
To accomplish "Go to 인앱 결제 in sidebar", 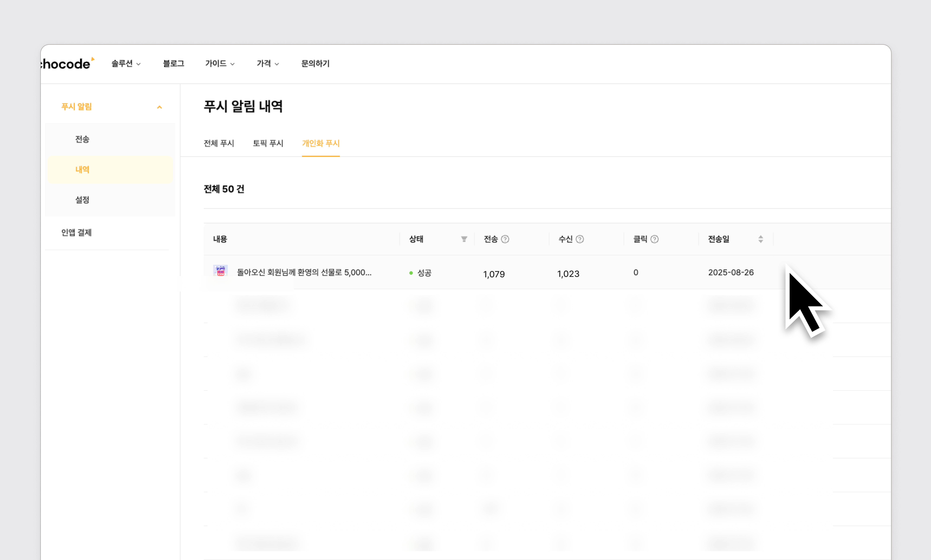I will (77, 232).
